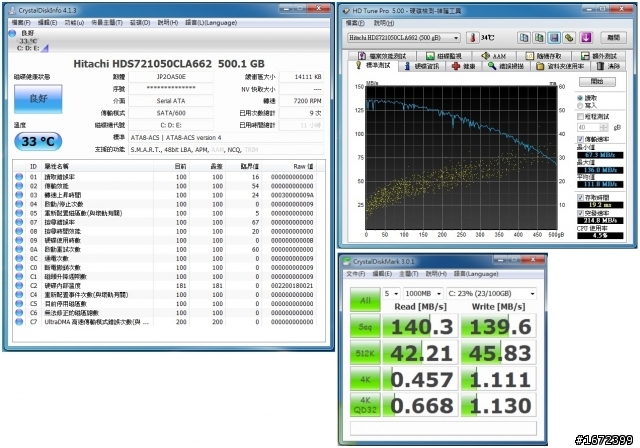
Task: Select the disk status icon showing 良好 33.5 °C
Action: 28,40
